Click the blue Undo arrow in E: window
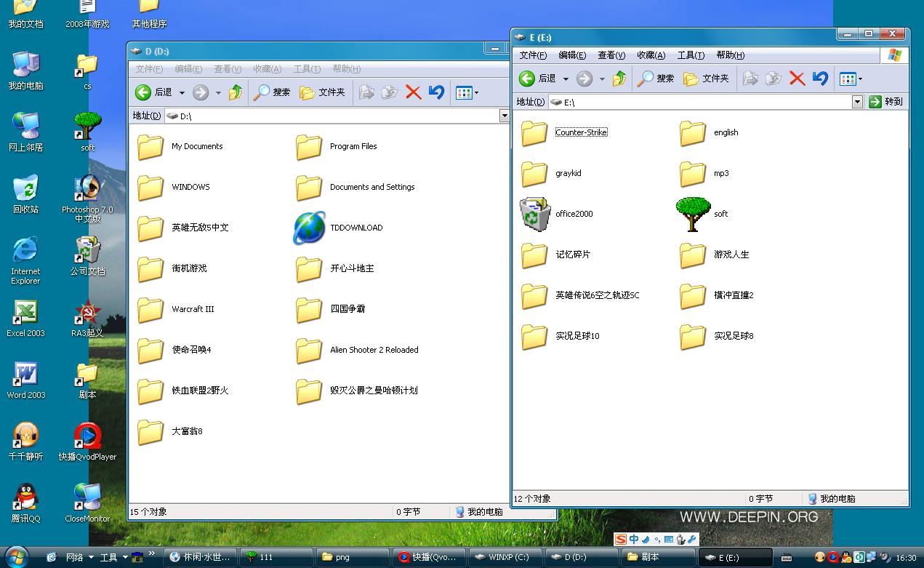 click(820, 79)
